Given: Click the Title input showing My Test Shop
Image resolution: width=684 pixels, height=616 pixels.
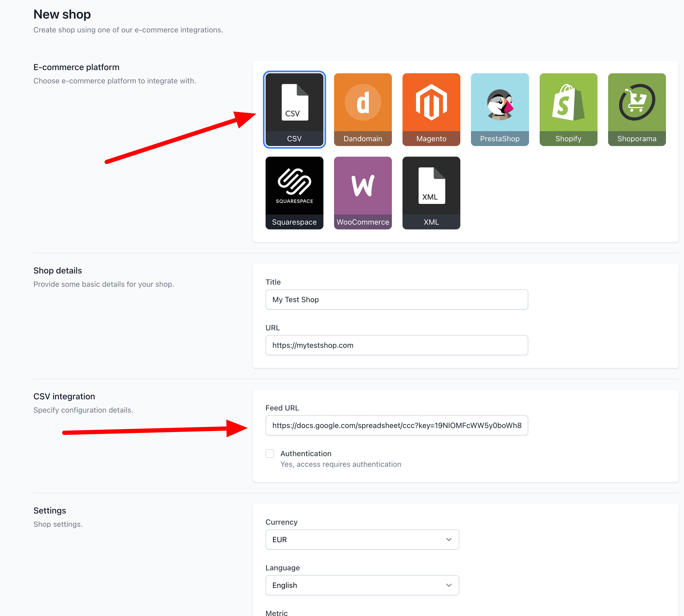Looking at the screenshot, I should 396,300.
